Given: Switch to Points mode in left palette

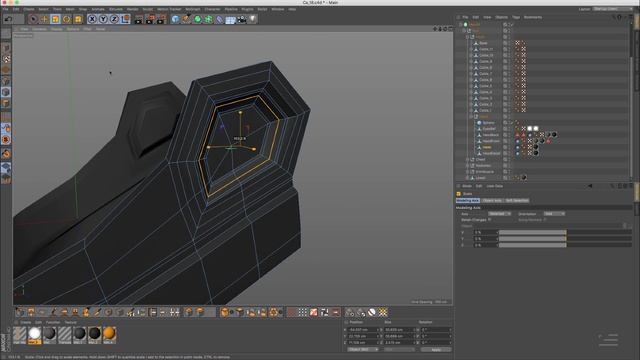Looking at the screenshot, I should point(6,81).
